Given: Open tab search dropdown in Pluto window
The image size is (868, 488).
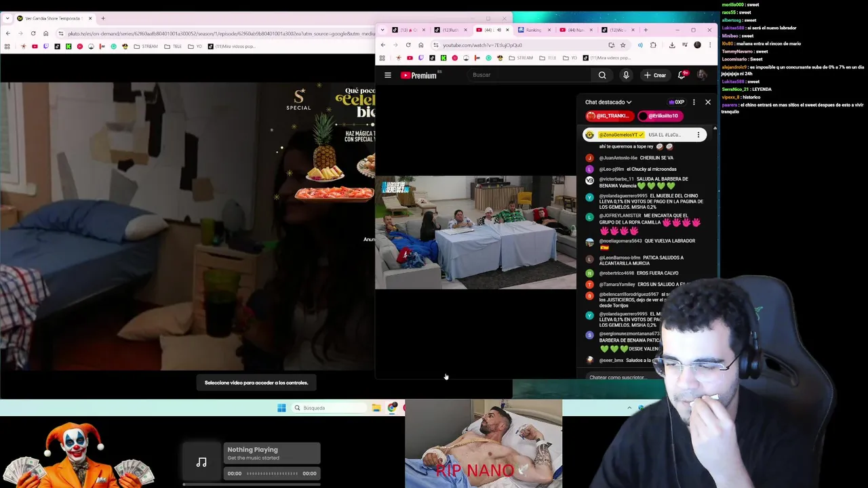Looking at the screenshot, I should pos(7,18).
